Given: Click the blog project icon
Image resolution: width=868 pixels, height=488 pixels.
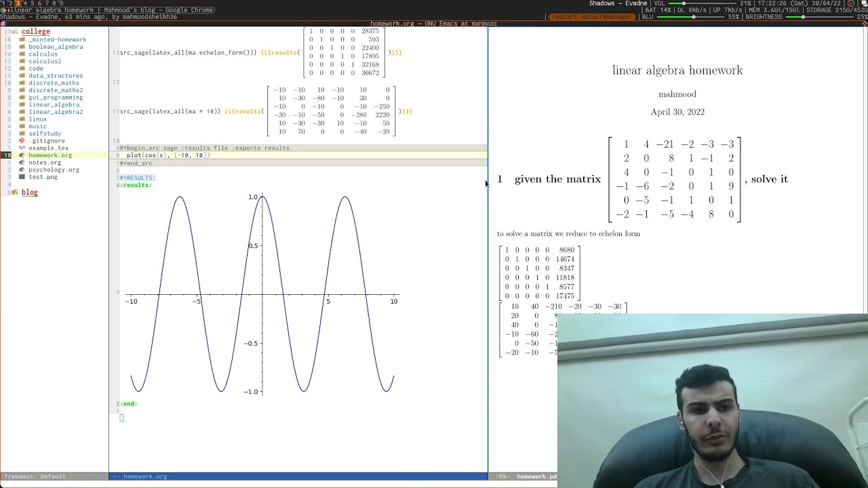Looking at the screenshot, I should [x=15, y=192].
